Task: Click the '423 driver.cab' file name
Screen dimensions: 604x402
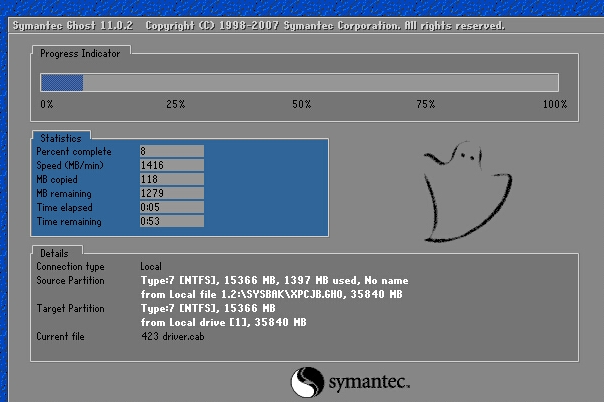Action: (x=173, y=336)
